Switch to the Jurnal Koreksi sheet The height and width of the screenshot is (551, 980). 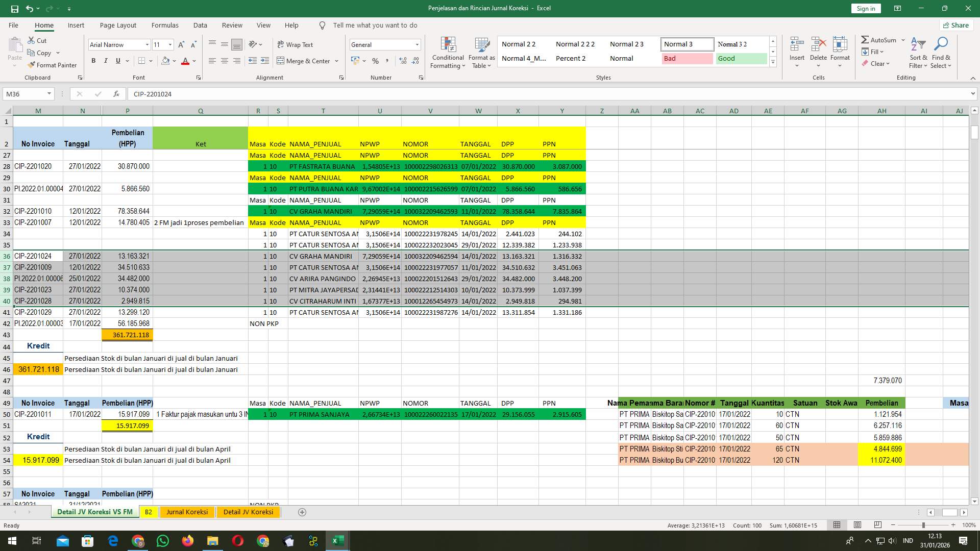tap(187, 512)
